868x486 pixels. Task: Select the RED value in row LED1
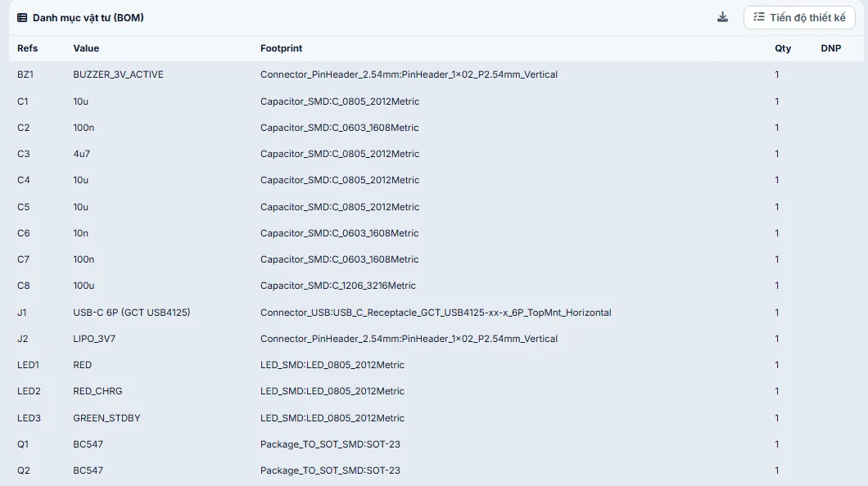[82, 365]
